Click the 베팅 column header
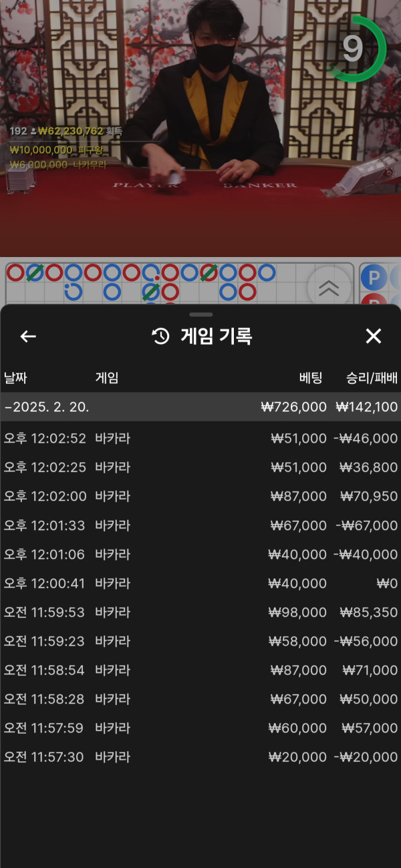 pos(311,378)
